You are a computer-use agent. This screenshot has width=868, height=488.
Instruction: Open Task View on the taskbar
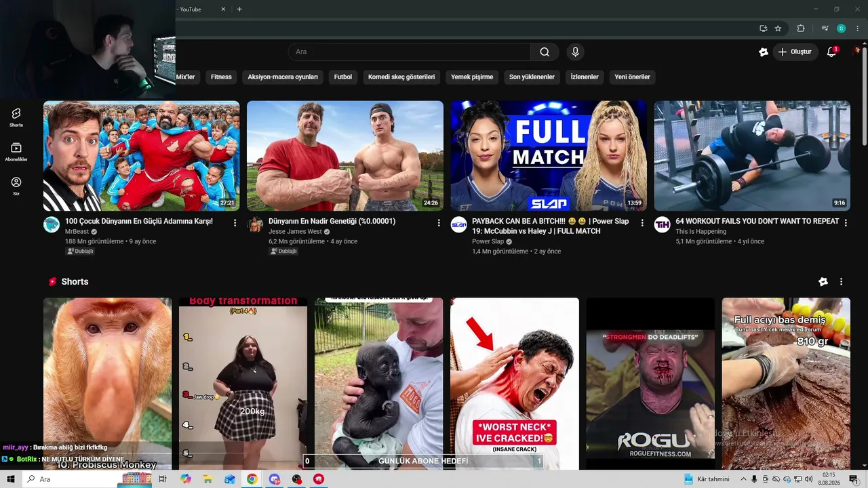coord(163,479)
